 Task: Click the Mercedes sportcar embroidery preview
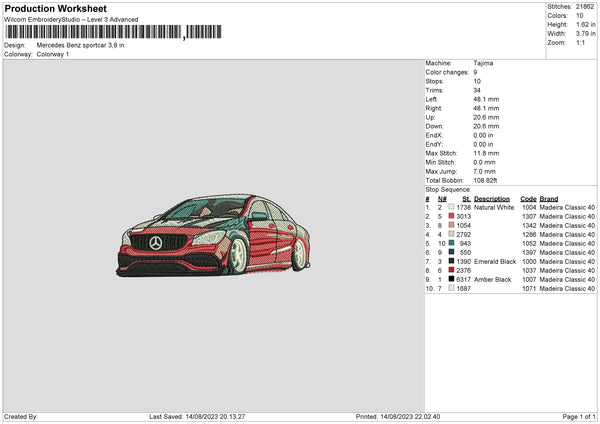tap(216, 235)
